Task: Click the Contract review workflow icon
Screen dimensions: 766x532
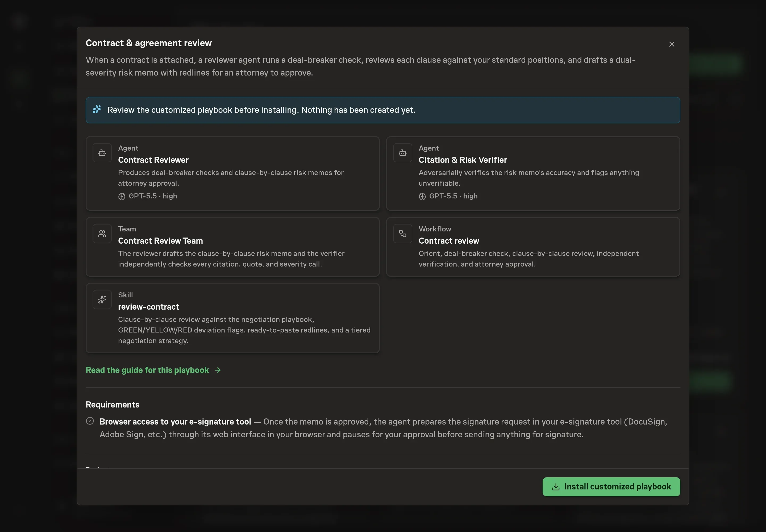Action: [x=402, y=234]
